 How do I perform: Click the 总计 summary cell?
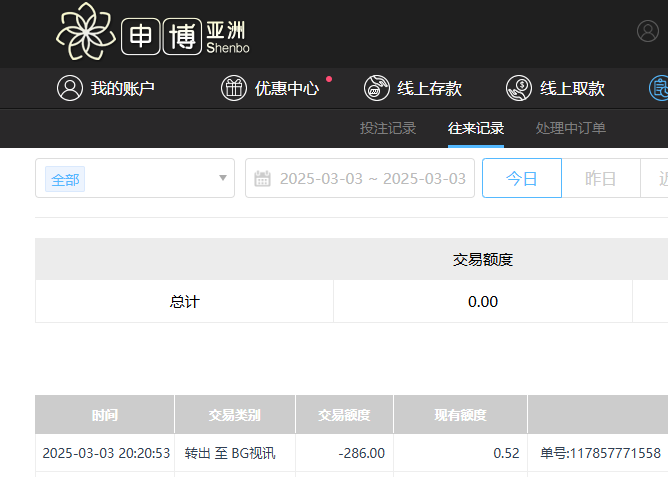[x=184, y=302]
